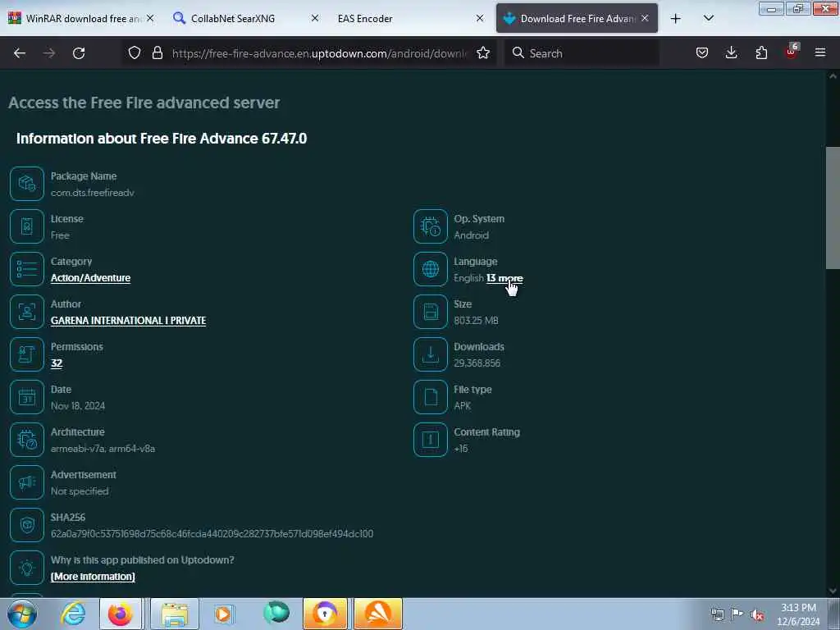Image resolution: width=840 pixels, height=630 pixels.
Task: Click the page vertical scrollbar thumb
Action: point(832,208)
